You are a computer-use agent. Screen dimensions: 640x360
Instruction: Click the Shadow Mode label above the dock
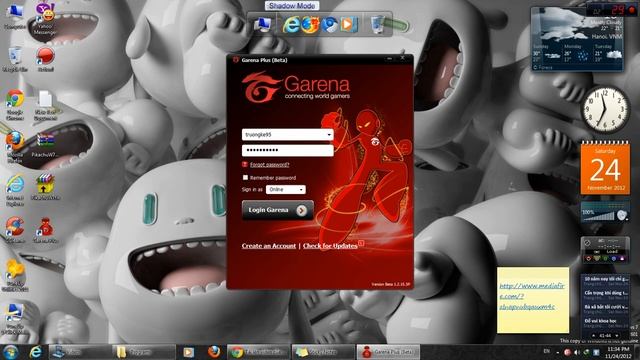pos(292,6)
